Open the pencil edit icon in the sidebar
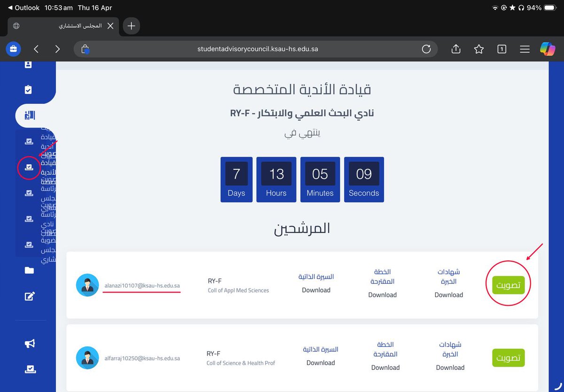 pos(29,296)
